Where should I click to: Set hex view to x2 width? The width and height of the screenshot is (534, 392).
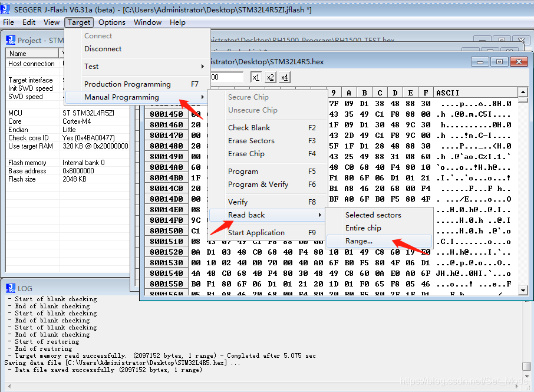click(271, 77)
